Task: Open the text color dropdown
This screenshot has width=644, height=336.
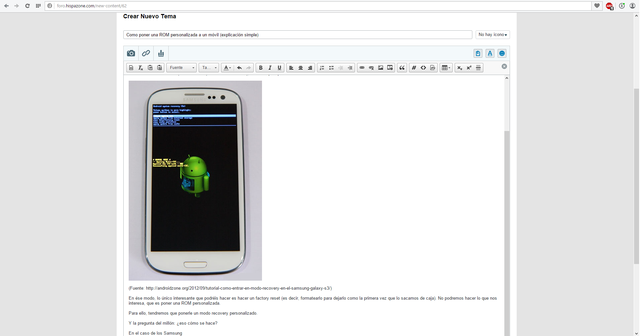Action: [227, 68]
